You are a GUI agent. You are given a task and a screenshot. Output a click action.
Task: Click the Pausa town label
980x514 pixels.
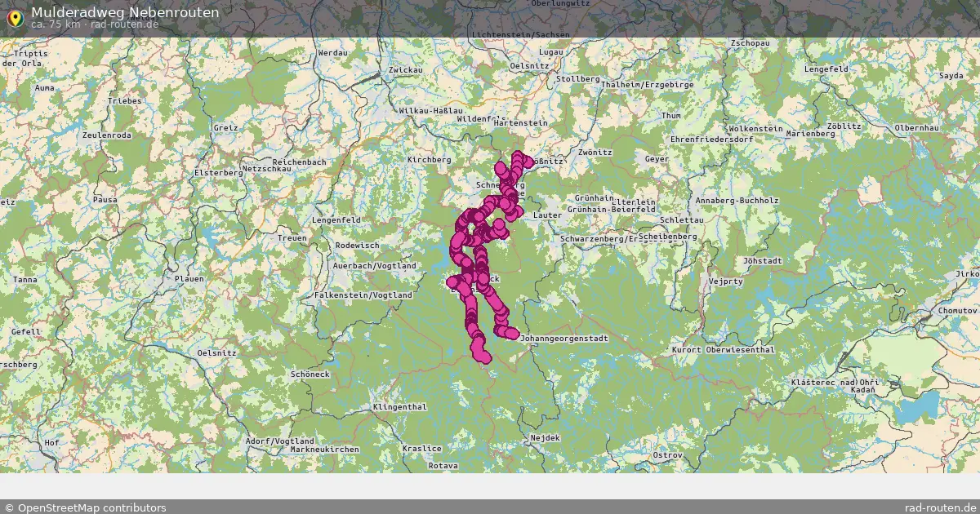105,200
